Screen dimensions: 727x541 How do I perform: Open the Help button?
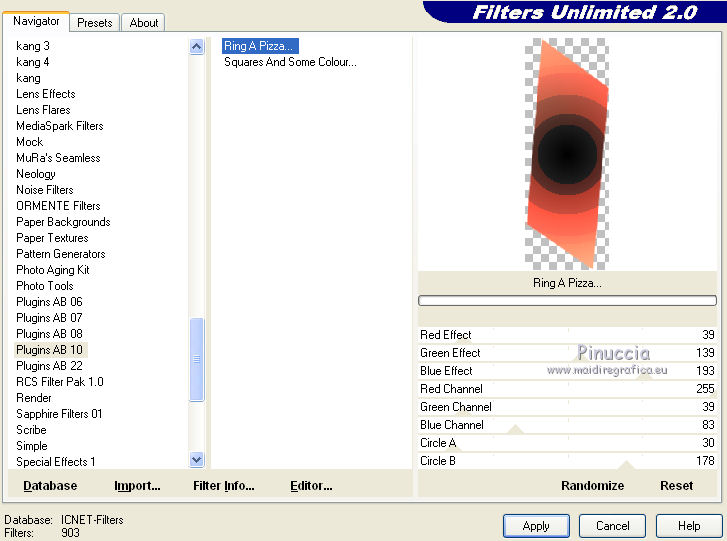point(689,526)
